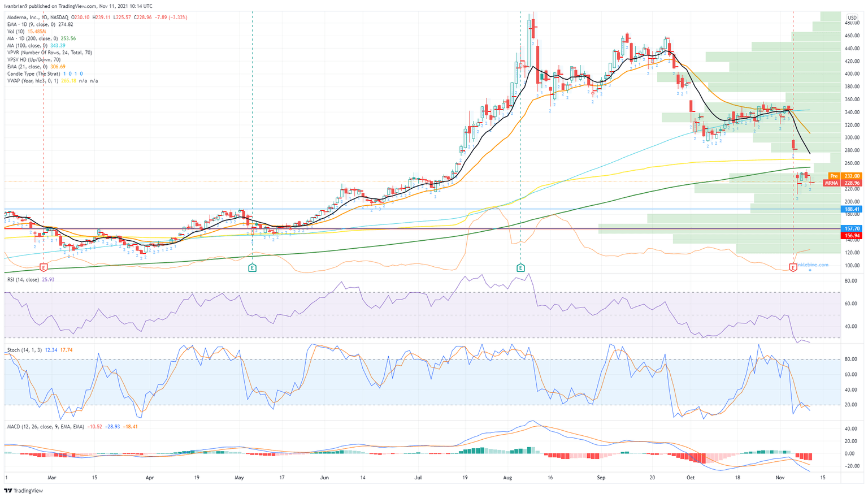Image resolution: width=868 pixels, height=498 pixels.
Task: Click the VPSV HD (Up/Down, 70) legend
Action: click(33, 59)
